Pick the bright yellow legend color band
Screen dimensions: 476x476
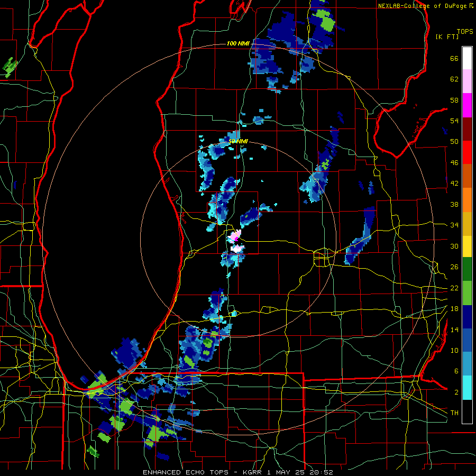coord(467,246)
